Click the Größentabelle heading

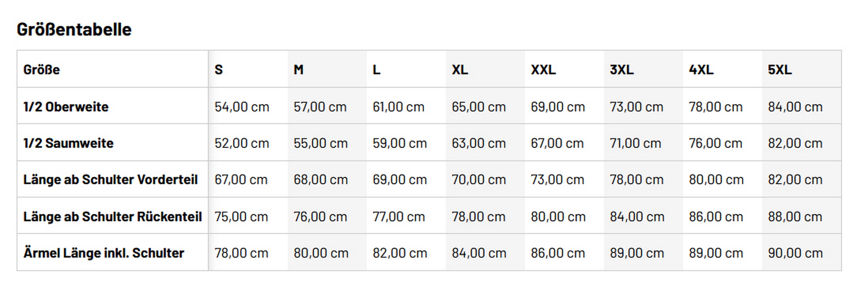coord(74,30)
